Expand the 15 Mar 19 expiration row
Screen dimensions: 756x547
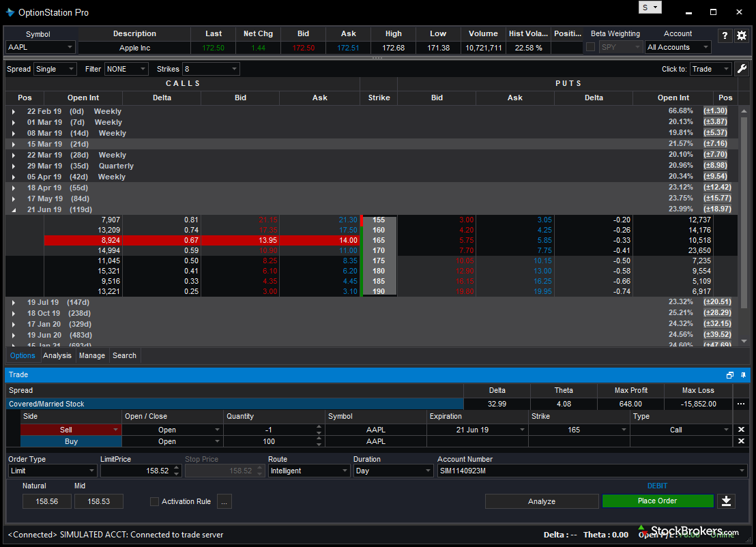point(14,144)
